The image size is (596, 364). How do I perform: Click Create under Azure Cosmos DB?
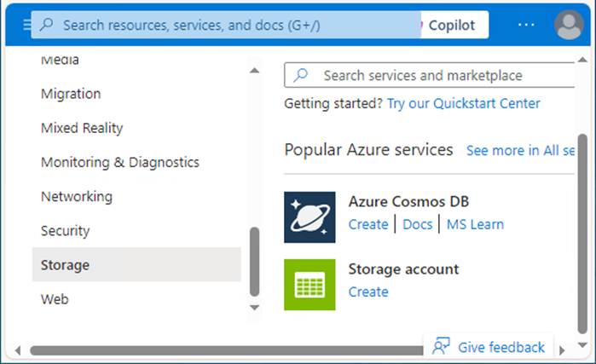(x=368, y=224)
